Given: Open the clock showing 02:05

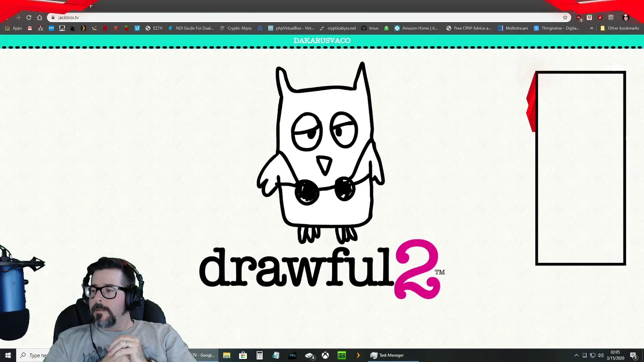Looking at the screenshot, I should (616, 355).
